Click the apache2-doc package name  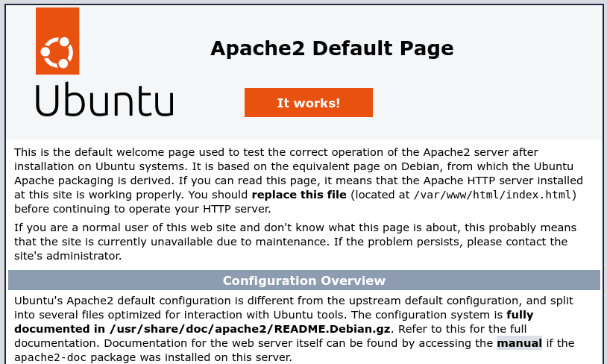(x=50, y=357)
